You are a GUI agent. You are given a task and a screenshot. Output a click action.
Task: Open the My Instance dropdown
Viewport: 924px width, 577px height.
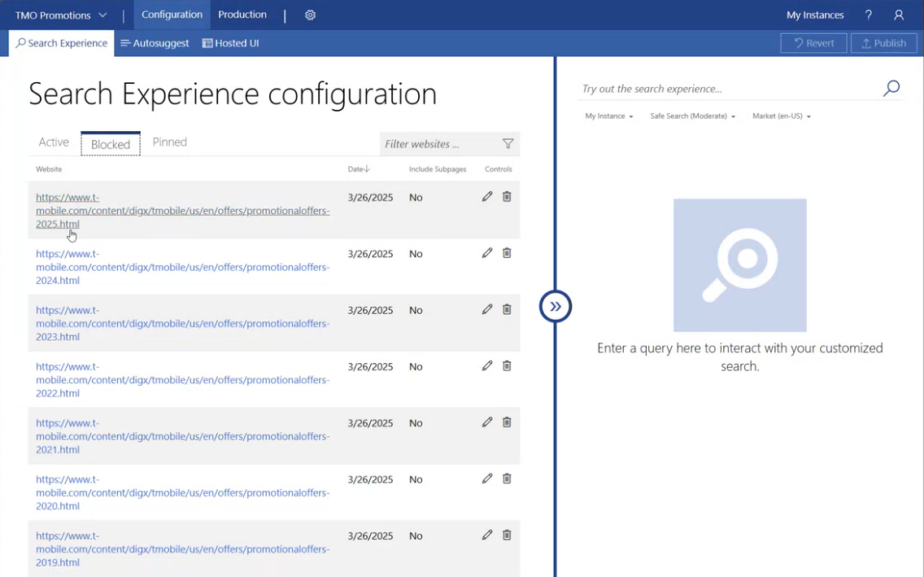609,116
